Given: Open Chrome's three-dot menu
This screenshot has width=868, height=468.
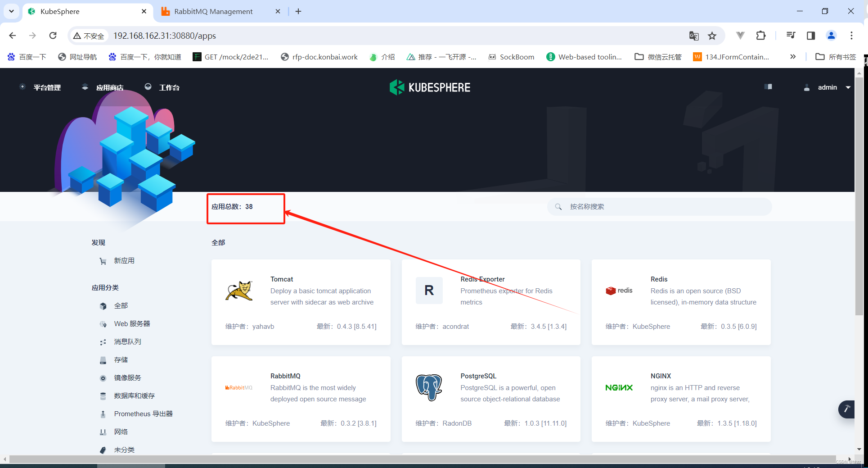Looking at the screenshot, I should click(851, 36).
